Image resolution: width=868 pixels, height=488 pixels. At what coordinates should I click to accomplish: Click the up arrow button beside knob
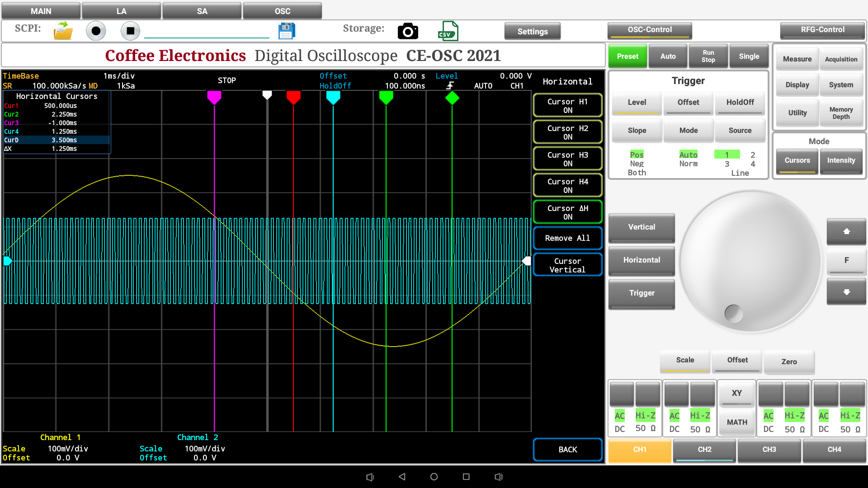point(846,231)
